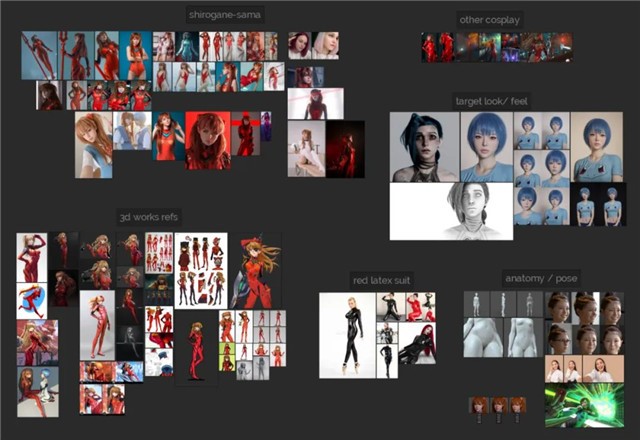The height and width of the screenshot is (440, 640).
Task: Click the large red-lit close-up portrait in shirogane-sama
Action: tap(208, 140)
